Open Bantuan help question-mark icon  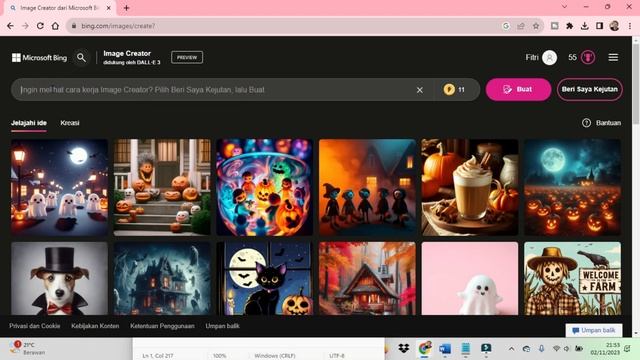pos(586,123)
